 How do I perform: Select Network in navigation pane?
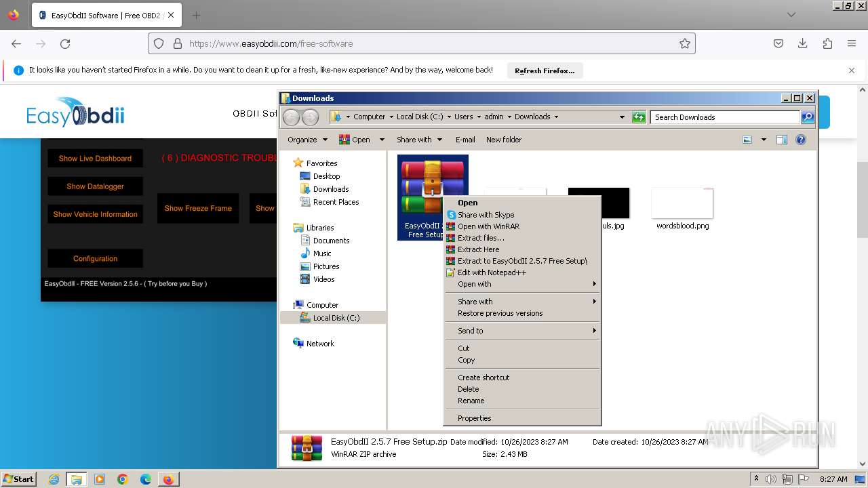320,344
